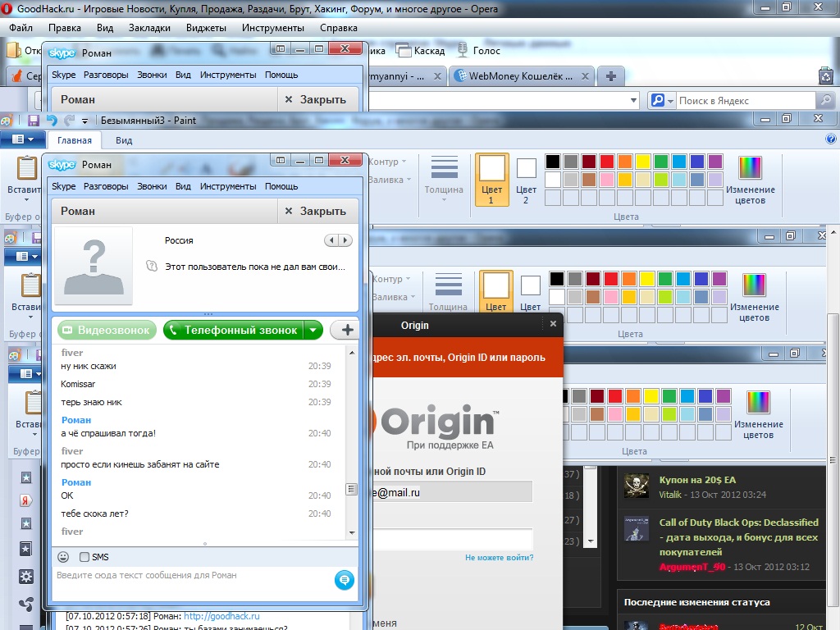The width and height of the screenshot is (840, 630).
Task: Expand the Телефонный звонок dropdown arrow
Action: [313, 330]
